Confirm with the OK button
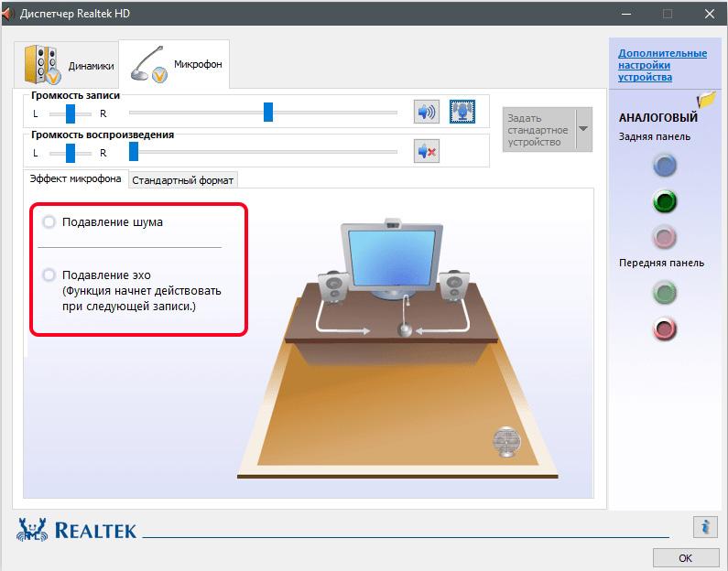 pyautogui.click(x=686, y=558)
